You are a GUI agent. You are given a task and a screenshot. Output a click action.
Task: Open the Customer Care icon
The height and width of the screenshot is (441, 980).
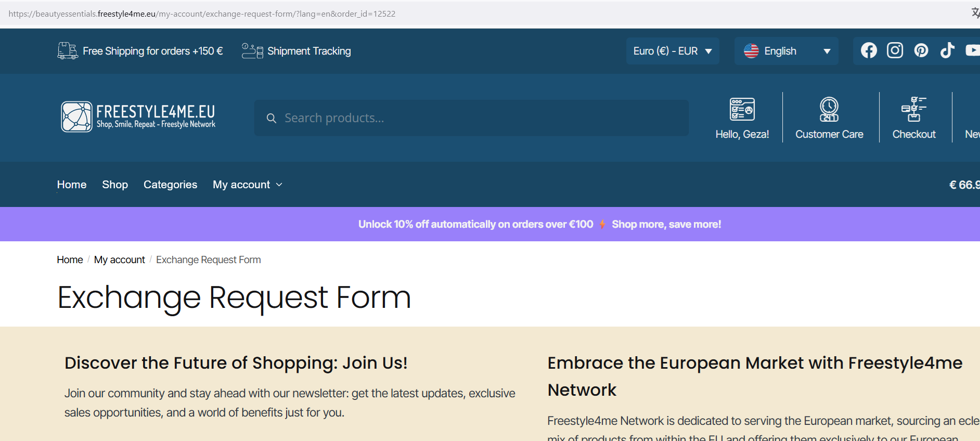829,109
